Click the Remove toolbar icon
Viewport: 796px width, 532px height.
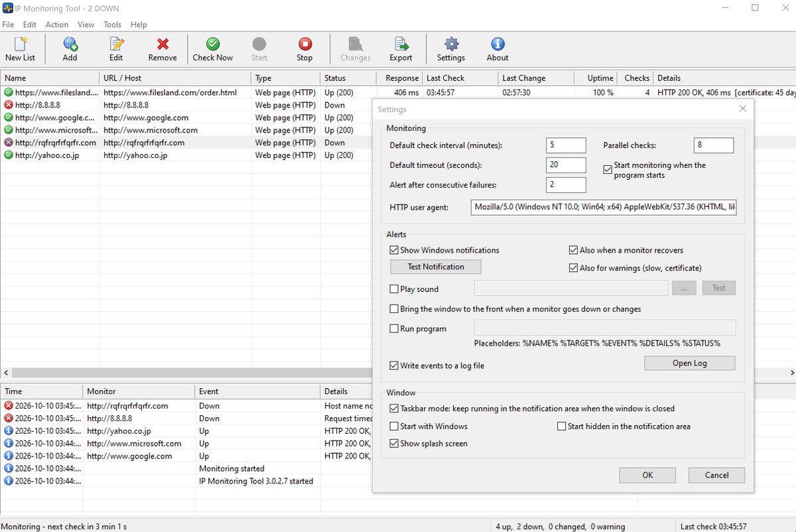(x=163, y=44)
